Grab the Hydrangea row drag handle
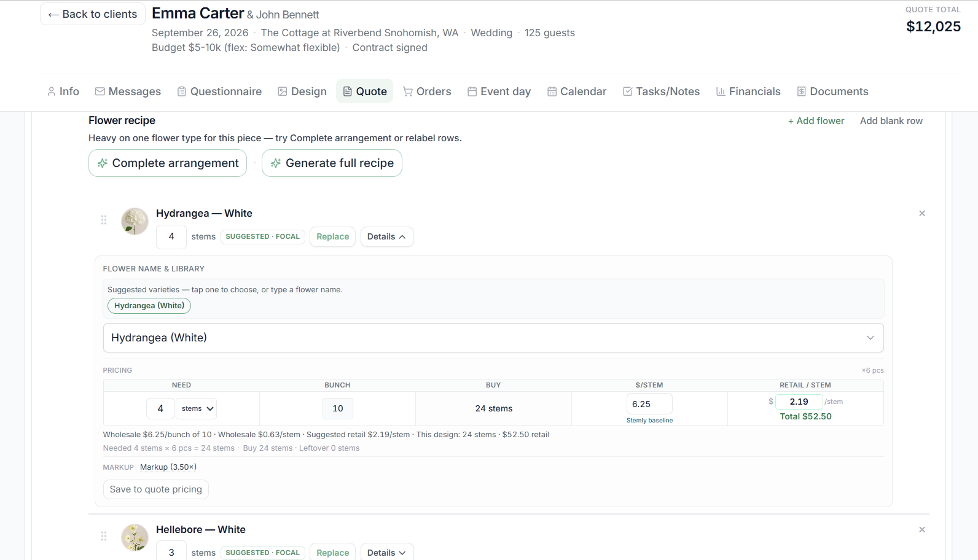The height and width of the screenshot is (560, 978). (104, 220)
